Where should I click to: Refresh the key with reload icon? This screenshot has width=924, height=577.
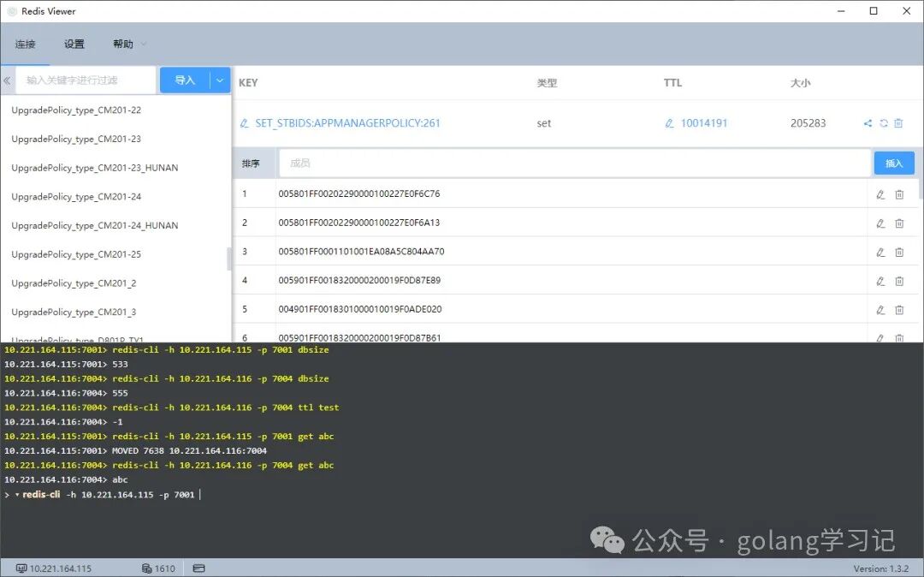tap(883, 123)
